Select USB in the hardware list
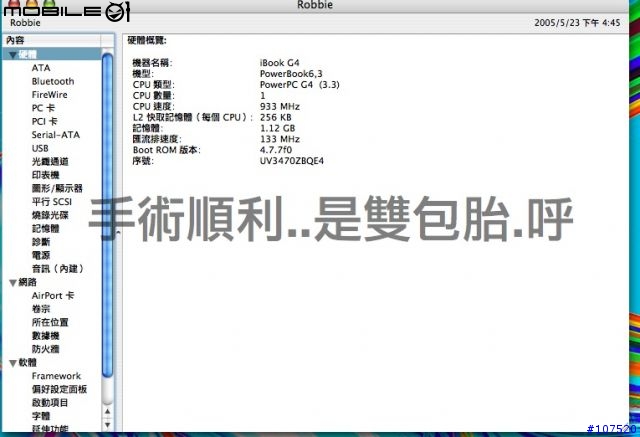This screenshot has width=640, height=437. (40, 148)
